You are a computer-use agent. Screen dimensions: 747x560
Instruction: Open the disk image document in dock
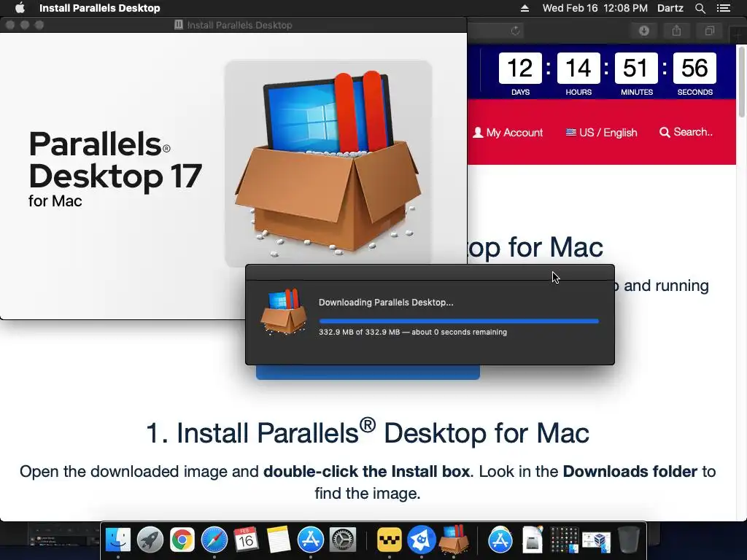(x=532, y=540)
